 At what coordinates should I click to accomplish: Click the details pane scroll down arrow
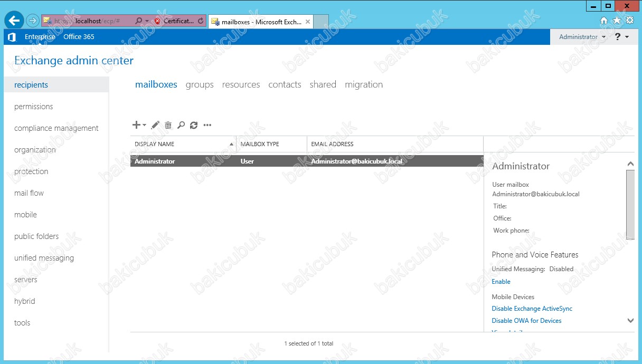point(630,320)
